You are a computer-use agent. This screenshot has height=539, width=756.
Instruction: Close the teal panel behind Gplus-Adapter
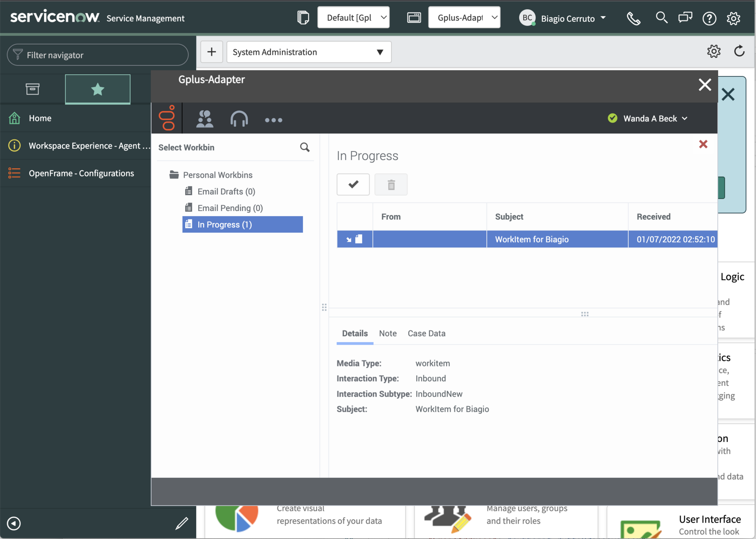coord(728,94)
